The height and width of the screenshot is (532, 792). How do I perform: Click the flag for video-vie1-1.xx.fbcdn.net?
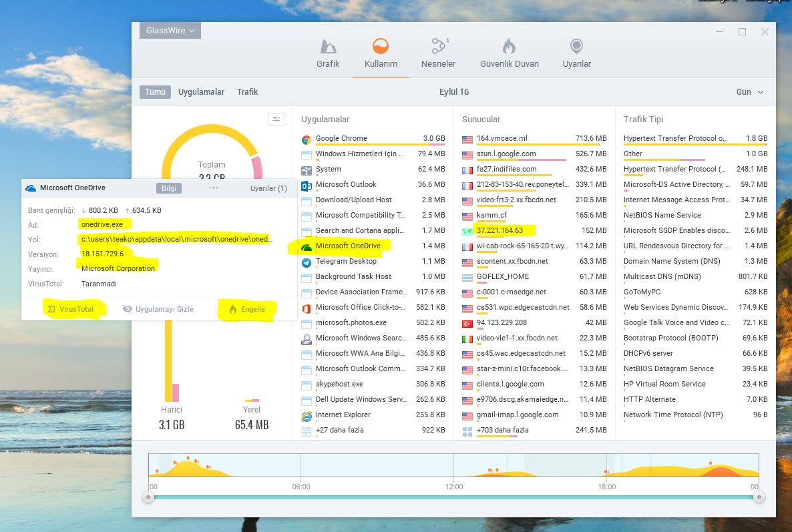coord(467,339)
